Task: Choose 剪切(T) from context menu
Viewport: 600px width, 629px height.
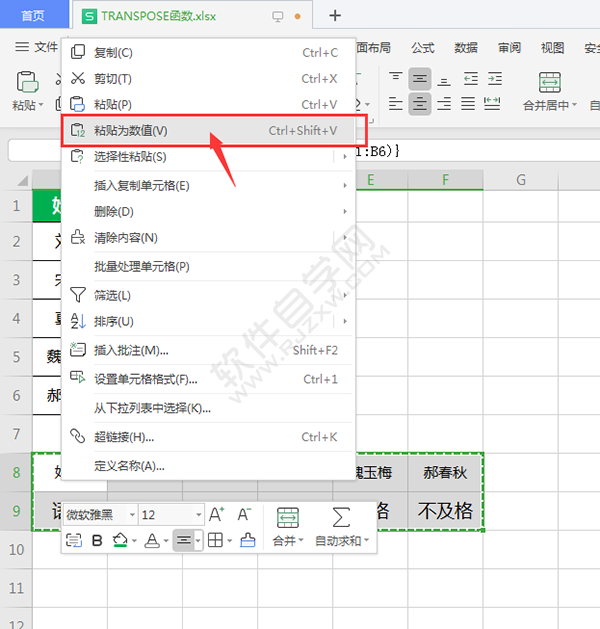Action: coord(209,79)
